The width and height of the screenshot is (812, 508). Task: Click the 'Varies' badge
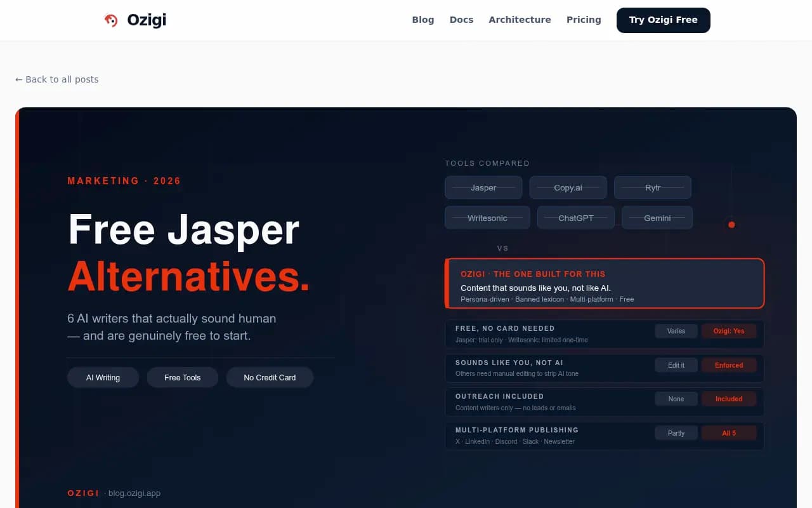pos(676,331)
